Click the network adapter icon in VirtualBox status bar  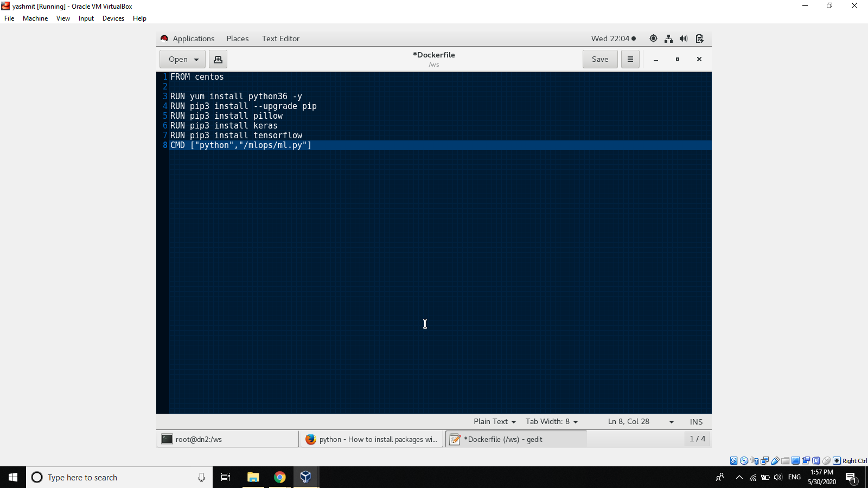pyautogui.click(x=764, y=460)
